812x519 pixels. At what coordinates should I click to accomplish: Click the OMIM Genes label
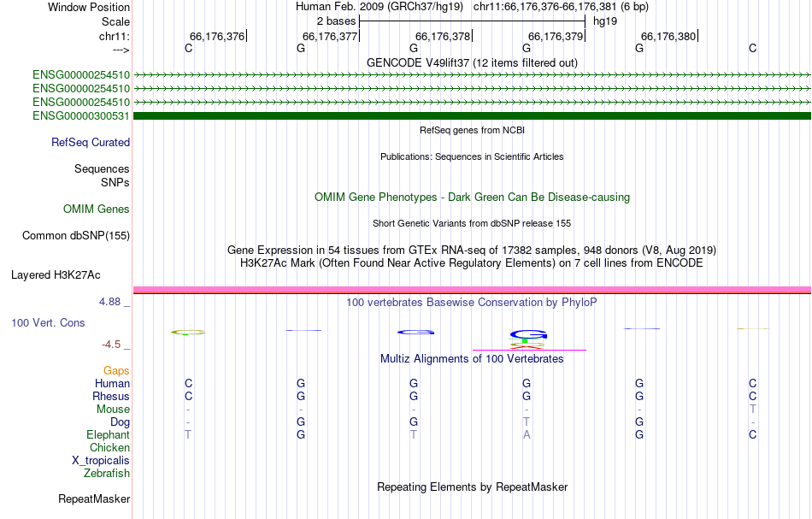point(97,209)
